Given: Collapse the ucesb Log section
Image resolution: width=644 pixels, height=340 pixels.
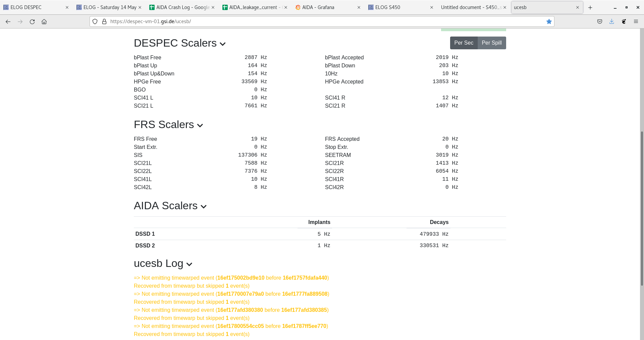Looking at the screenshot, I should click(189, 264).
